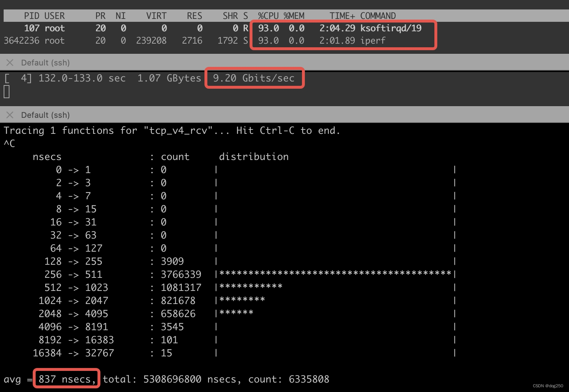Click the 132.0-133.0 sec interval
The height and width of the screenshot is (392, 569).
pyautogui.click(x=82, y=78)
